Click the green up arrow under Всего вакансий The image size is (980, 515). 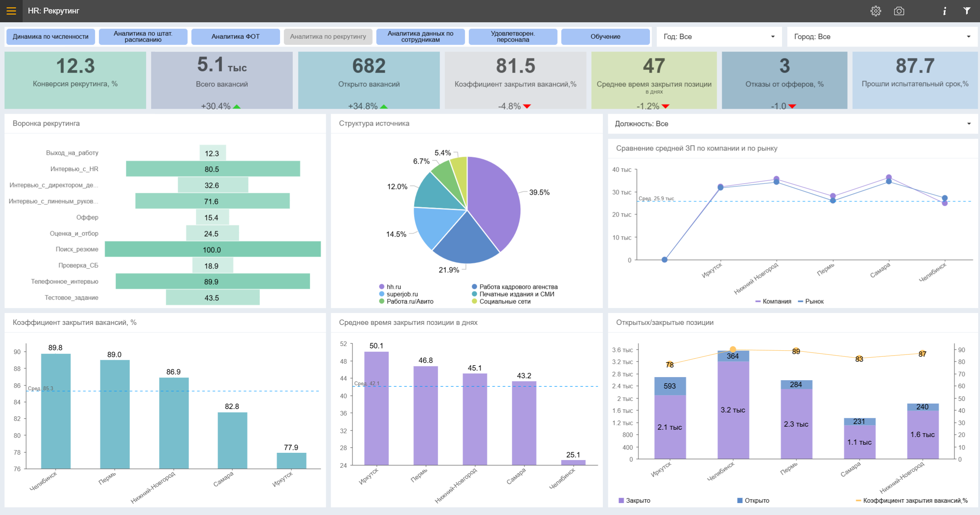(x=237, y=106)
